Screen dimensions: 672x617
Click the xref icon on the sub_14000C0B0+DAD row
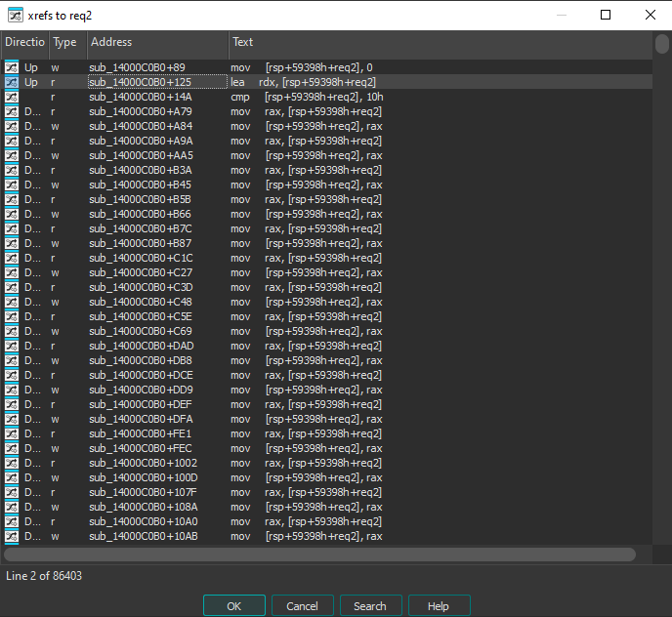tap(12, 346)
